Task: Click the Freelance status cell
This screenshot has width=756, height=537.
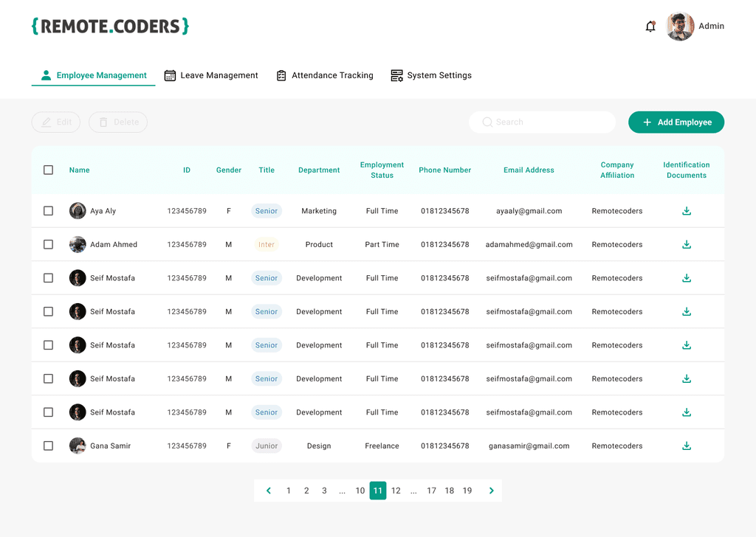Action: 382,446
